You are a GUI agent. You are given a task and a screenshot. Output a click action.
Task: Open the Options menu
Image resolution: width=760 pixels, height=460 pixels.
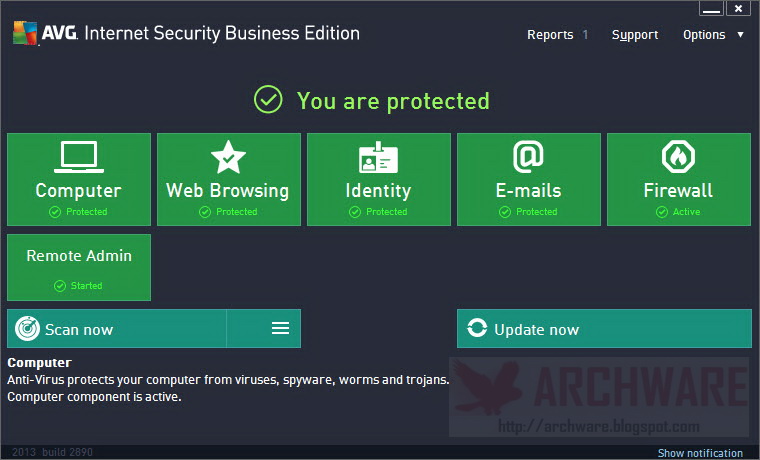pos(704,35)
